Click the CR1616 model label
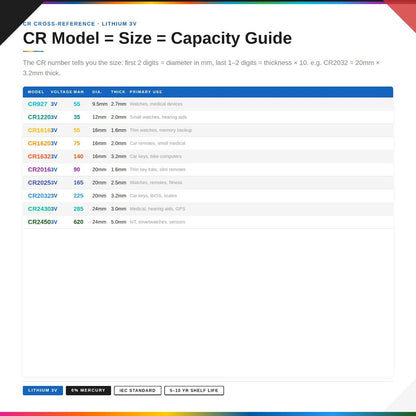Image resolution: width=416 pixels, height=416 pixels. [x=39, y=130]
